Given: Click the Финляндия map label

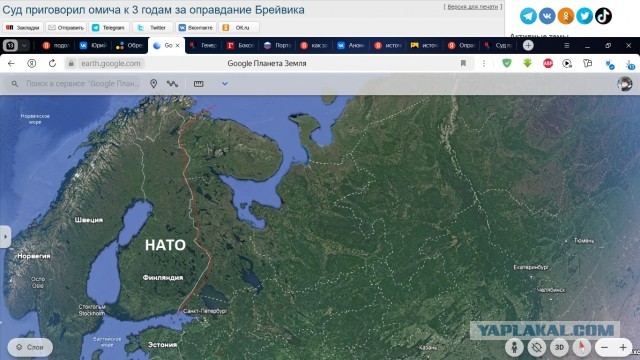Looking at the screenshot, I should pyautogui.click(x=163, y=278).
